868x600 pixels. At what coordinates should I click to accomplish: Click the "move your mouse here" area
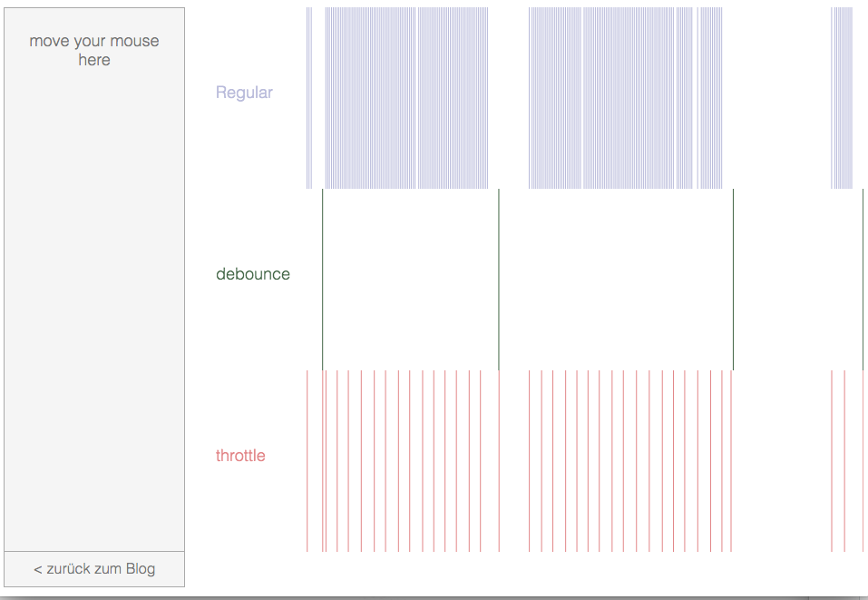coord(94,280)
